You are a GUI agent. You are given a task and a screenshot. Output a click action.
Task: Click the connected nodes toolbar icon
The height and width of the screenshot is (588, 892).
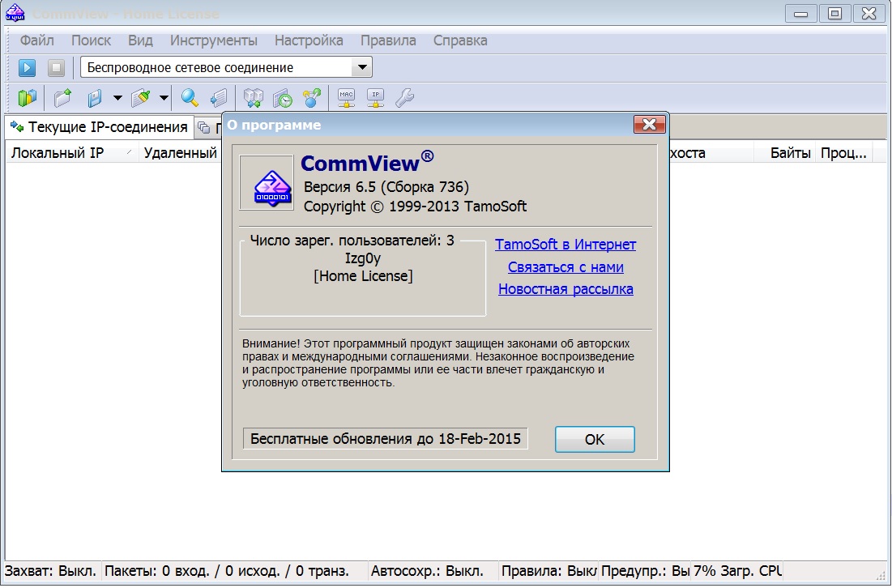(312, 98)
